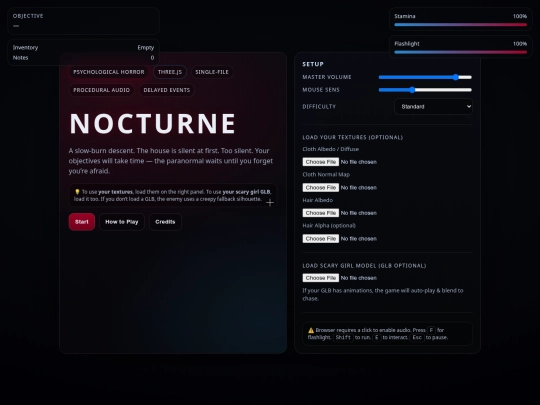The image size is (540, 405).
Task: Click the slow-burn descent description text
Action: [x=171, y=161]
